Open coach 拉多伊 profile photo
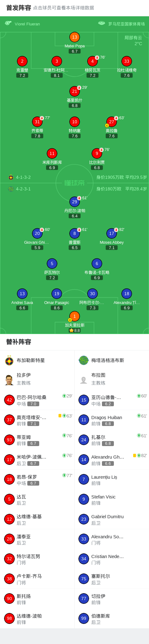 coord(9,380)
